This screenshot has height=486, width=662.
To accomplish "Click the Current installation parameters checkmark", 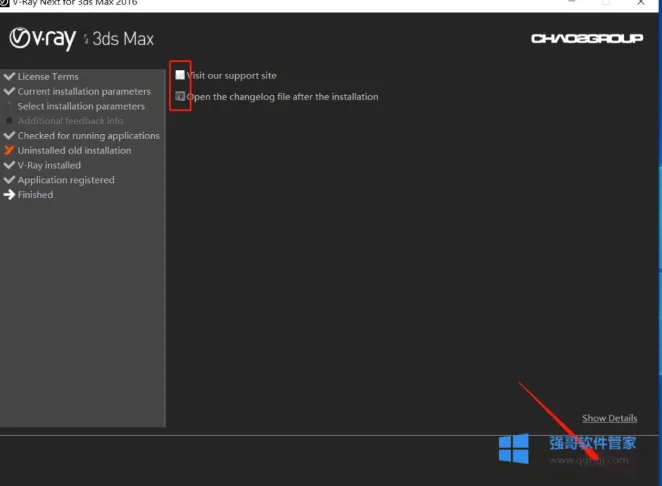I will (x=9, y=91).
